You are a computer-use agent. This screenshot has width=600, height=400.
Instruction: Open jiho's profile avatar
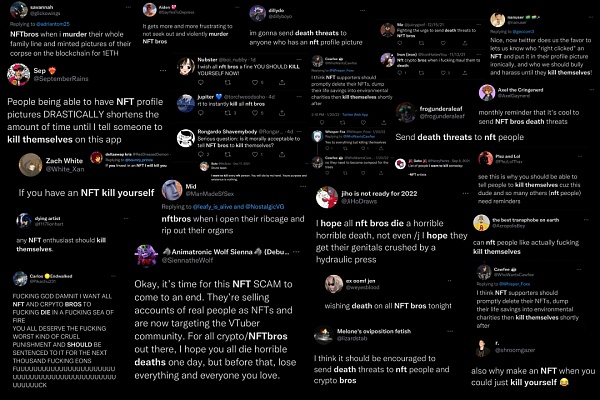[327, 197]
